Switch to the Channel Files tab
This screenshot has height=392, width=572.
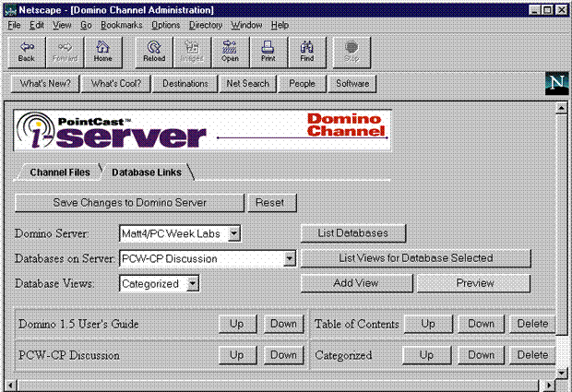pos(60,172)
